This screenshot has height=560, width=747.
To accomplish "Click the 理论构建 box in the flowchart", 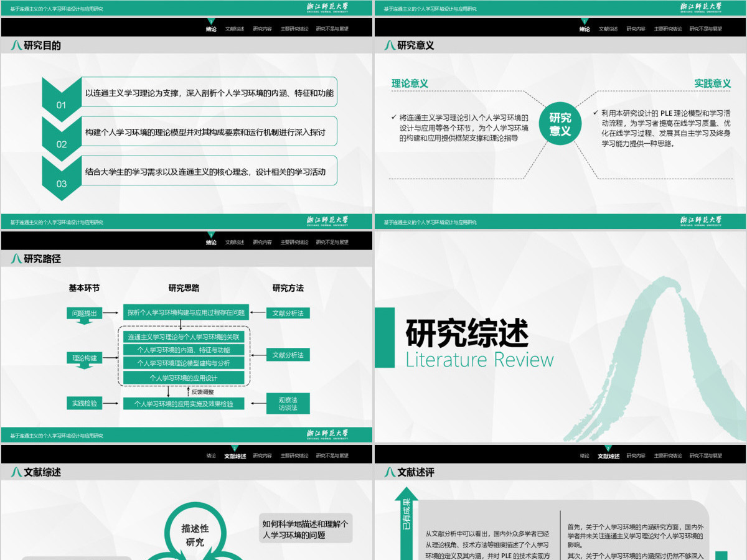I will click(85, 358).
